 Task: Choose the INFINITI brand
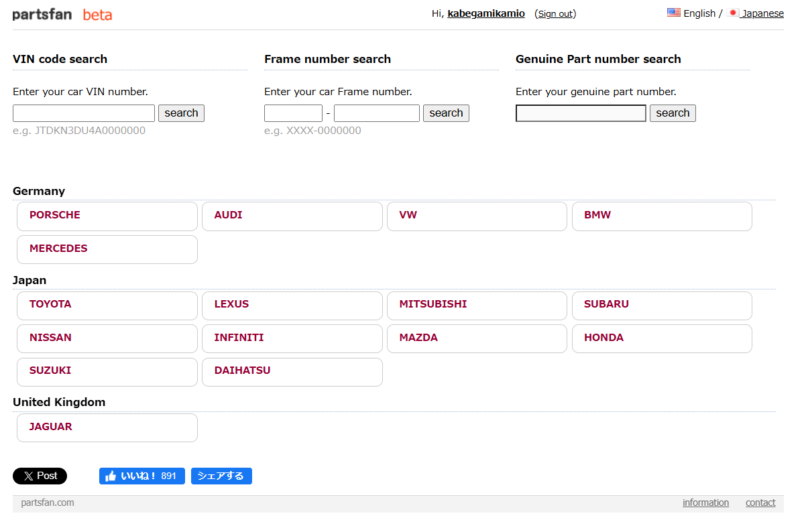click(292, 338)
